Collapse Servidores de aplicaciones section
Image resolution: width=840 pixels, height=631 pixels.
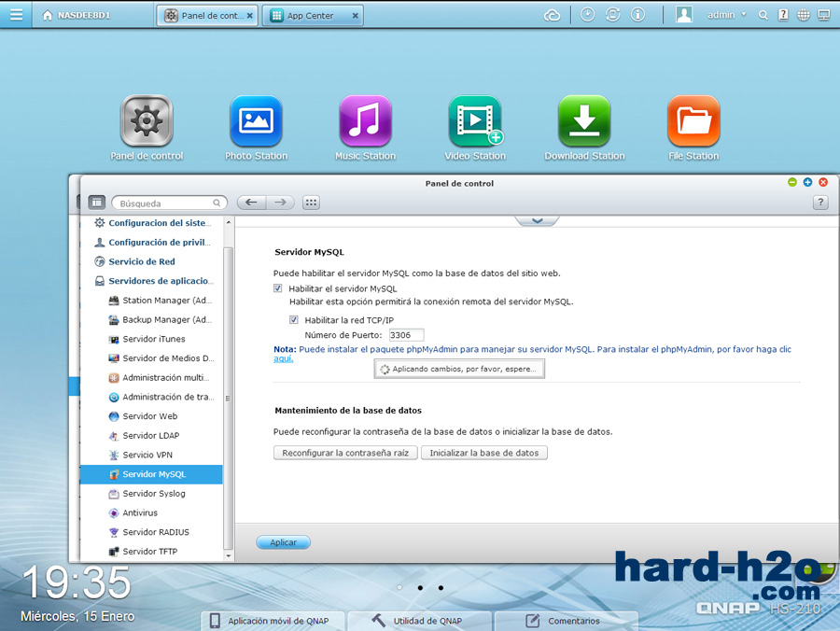pyautogui.click(x=154, y=281)
